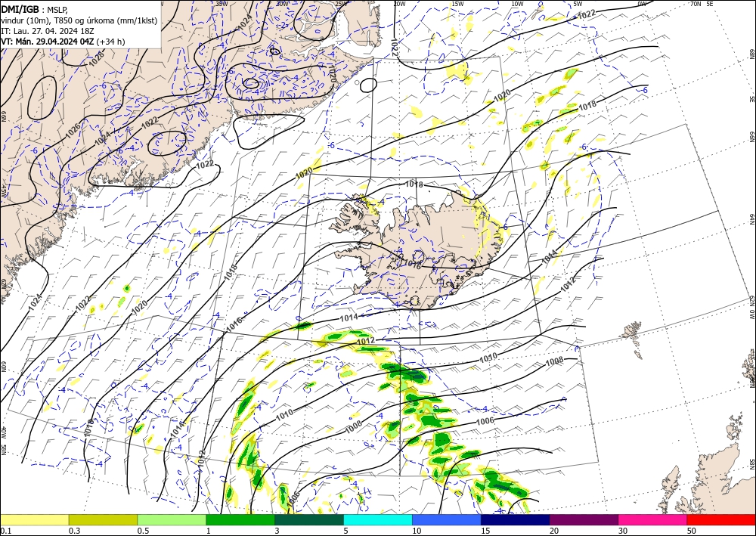Click the "0.1" legend scale label

(x=5, y=531)
